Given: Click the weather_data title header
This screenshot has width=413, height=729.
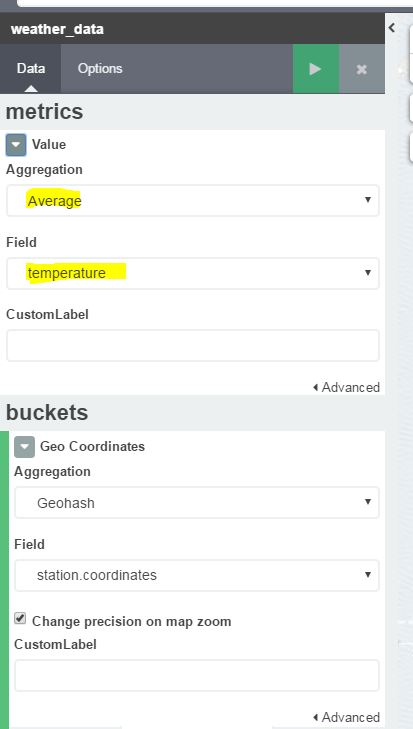Looking at the screenshot, I should tap(57, 29).
